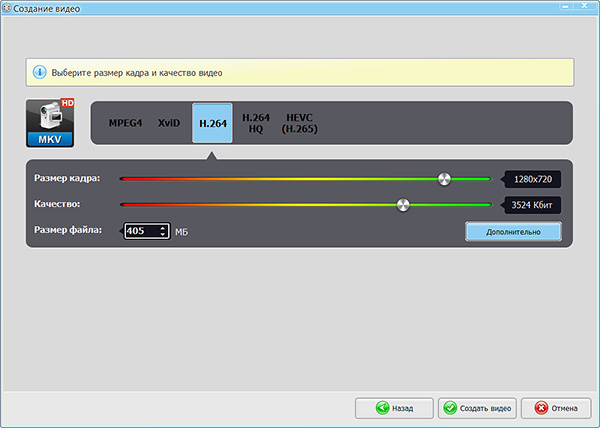Decrease file size with down arrow
The image size is (600, 428).
tap(163, 234)
